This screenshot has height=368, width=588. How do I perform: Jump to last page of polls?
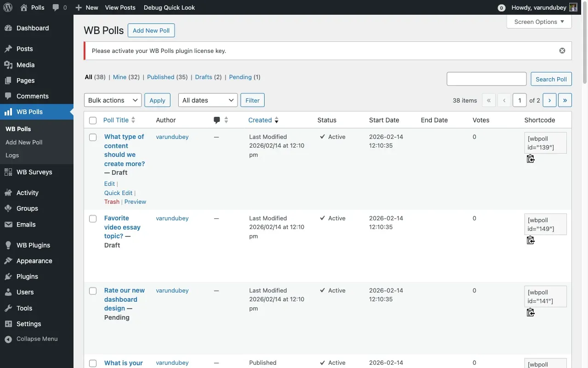coord(565,100)
